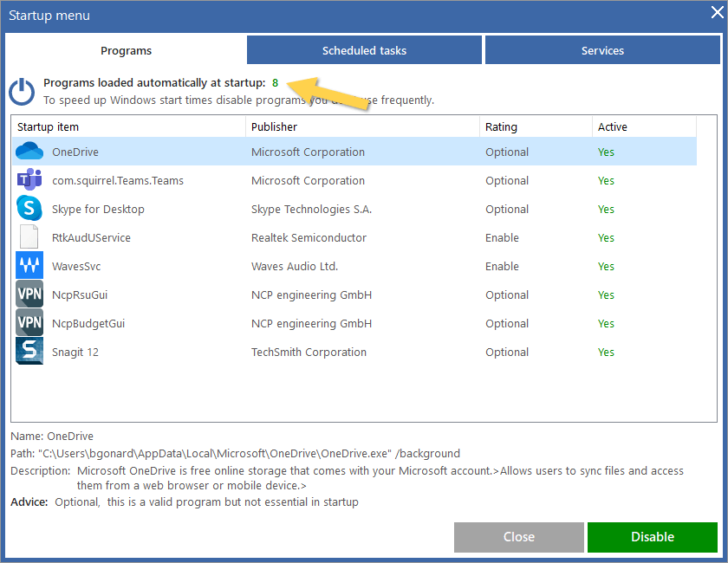Select the OneDrive startup item name
The image size is (728, 563).
tap(75, 152)
